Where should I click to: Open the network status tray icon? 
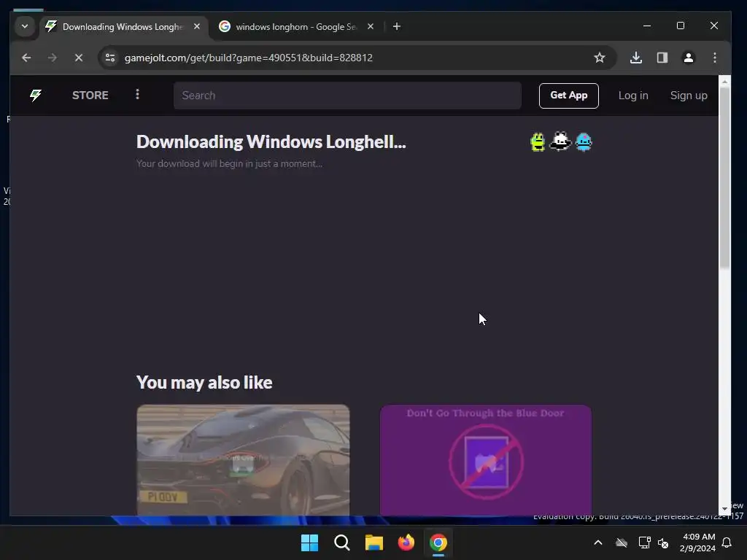(644, 542)
